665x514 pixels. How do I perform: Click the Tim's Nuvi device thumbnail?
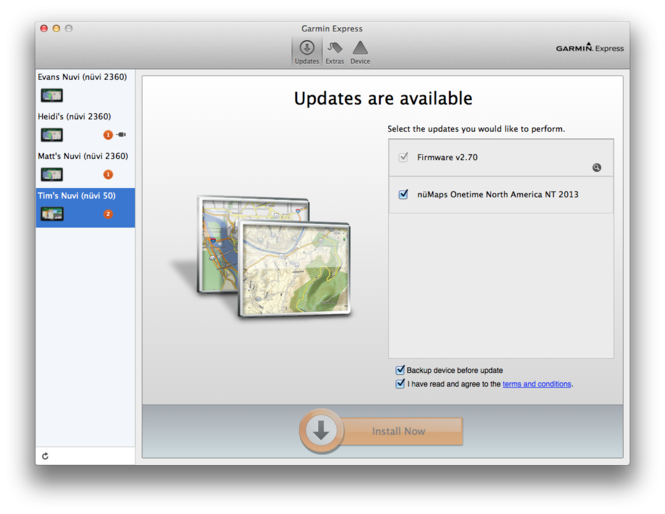[52, 214]
